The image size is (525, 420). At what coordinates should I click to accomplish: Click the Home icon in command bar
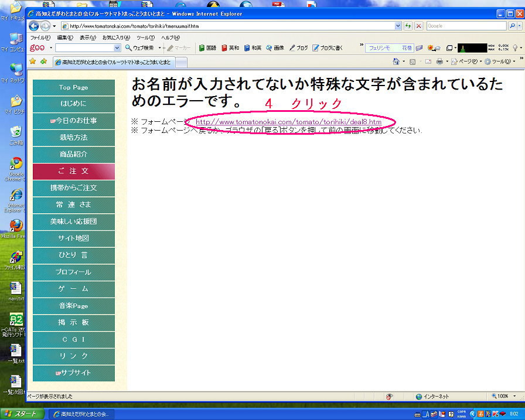click(397, 62)
